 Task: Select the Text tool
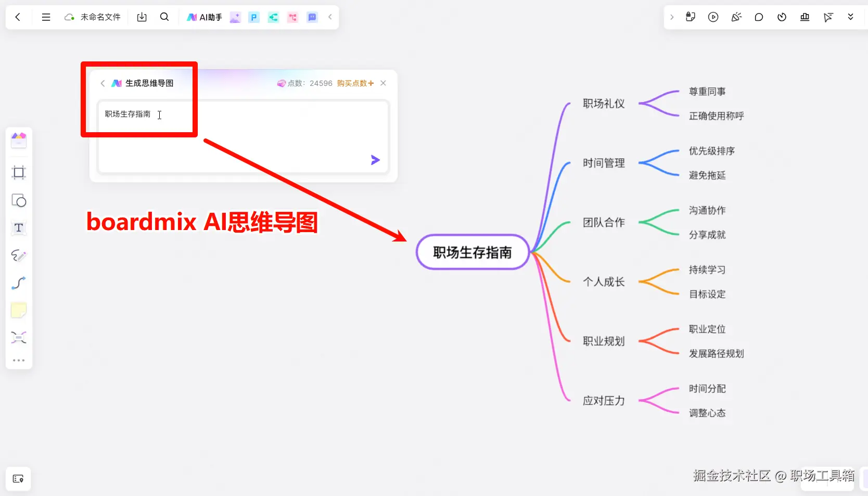(19, 228)
